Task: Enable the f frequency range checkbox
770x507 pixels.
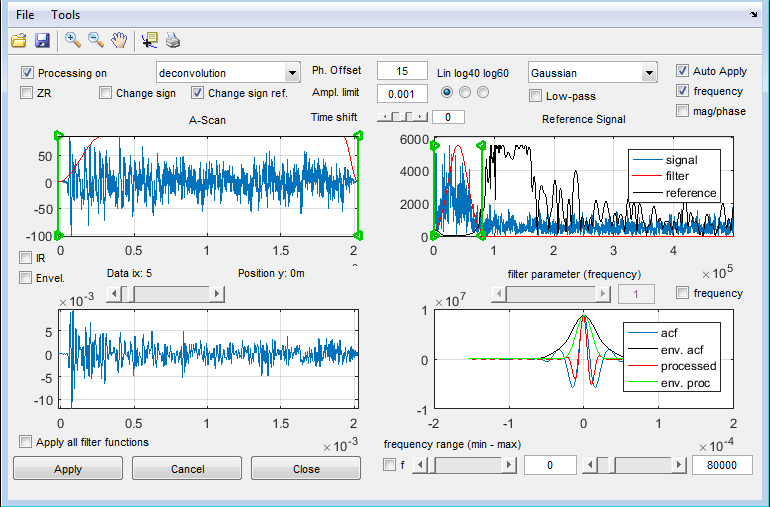Action: [389, 465]
